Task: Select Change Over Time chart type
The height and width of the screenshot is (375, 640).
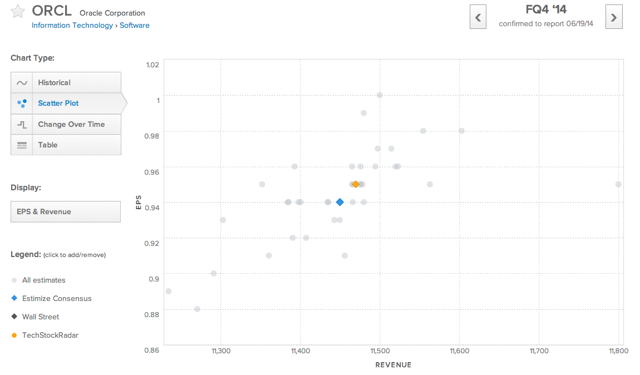Action: (x=66, y=124)
